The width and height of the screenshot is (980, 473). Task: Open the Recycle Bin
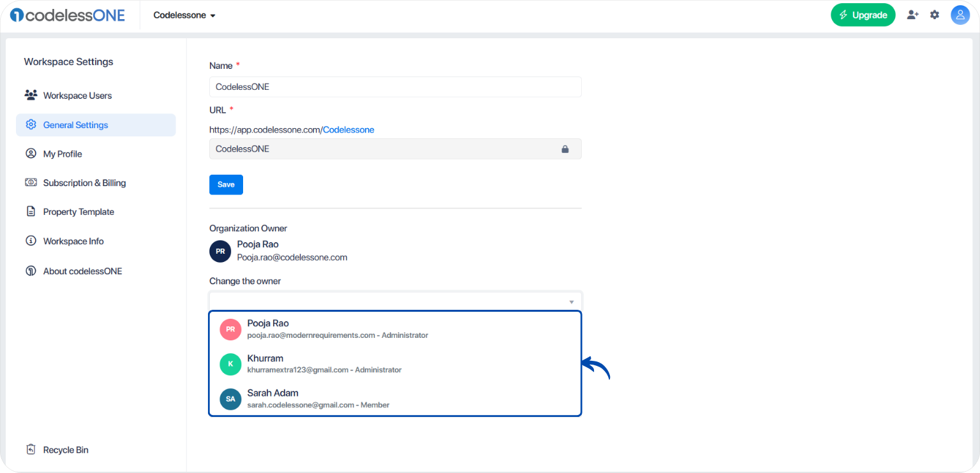[x=96, y=450]
